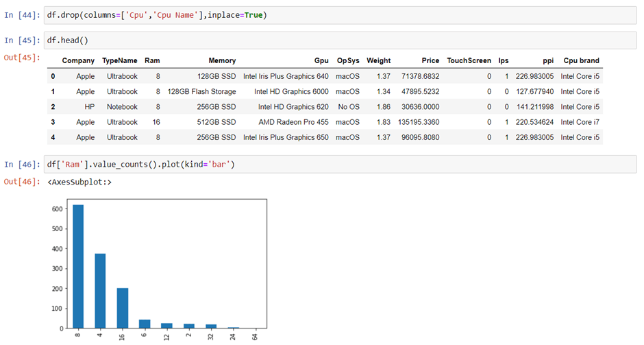Screen dimensions: 644x345
Task: Select the TypeName column header
Action: click(119, 60)
